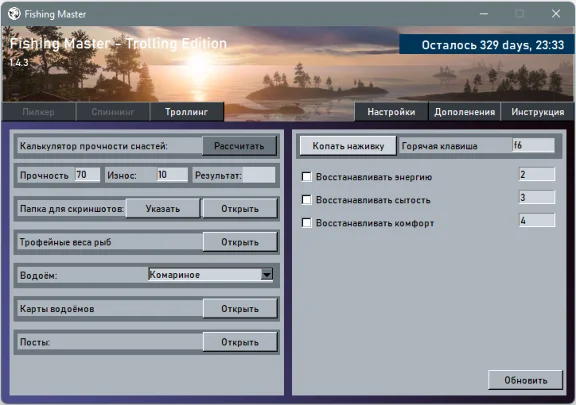The height and width of the screenshot is (405, 576).
Task: Click the Fishing Master app icon in title bar
Action: click(x=14, y=14)
